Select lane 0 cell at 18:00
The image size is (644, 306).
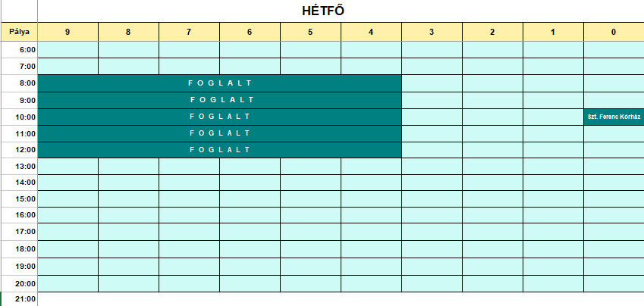coord(614,249)
